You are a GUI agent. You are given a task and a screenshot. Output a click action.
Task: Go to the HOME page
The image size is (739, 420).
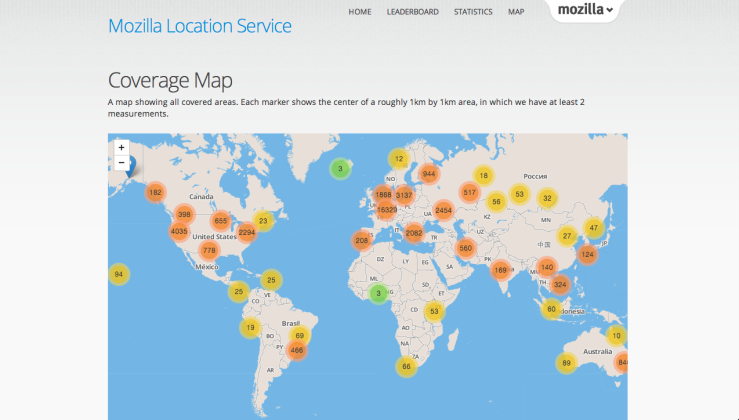tap(360, 12)
